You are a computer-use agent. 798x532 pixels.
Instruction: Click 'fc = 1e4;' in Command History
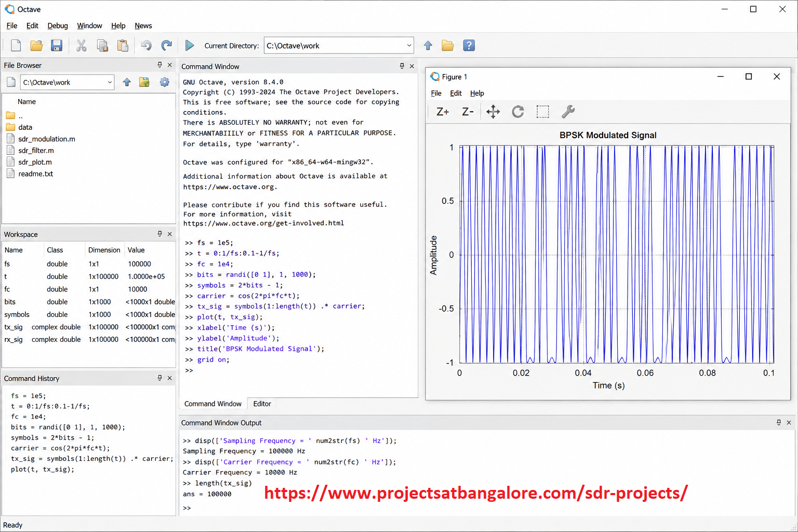[x=29, y=417]
